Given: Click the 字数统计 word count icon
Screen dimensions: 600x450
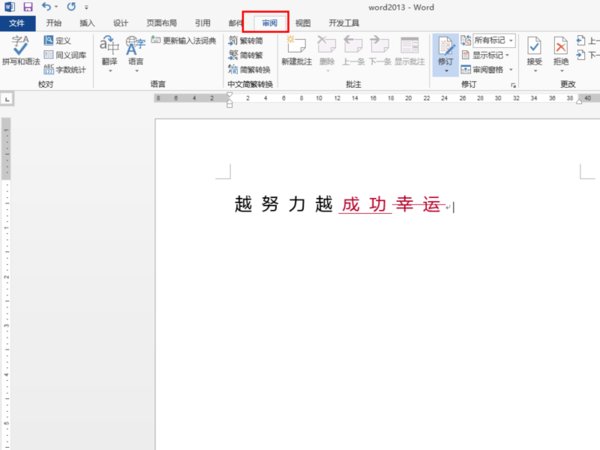Looking at the screenshot, I should (x=49, y=69).
